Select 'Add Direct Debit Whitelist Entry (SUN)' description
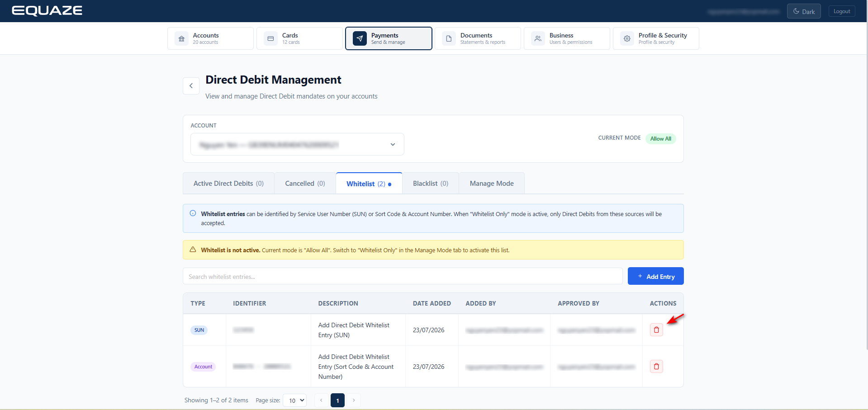868x410 pixels. point(354,330)
